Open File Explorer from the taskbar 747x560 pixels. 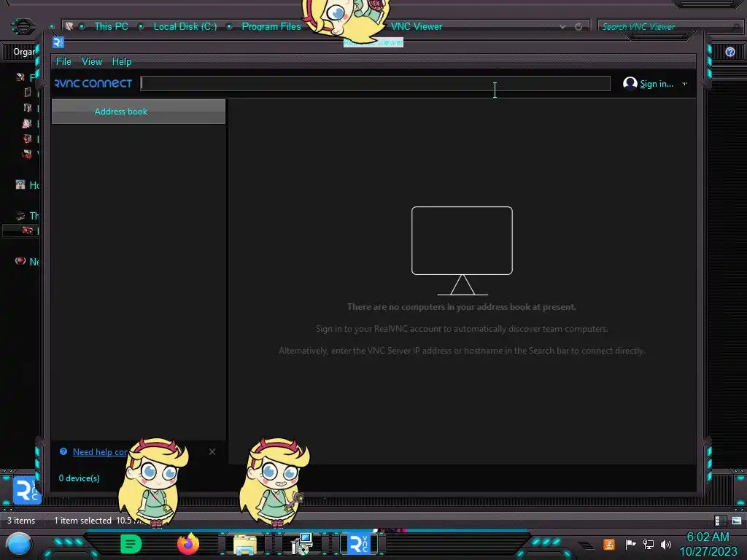(245, 545)
